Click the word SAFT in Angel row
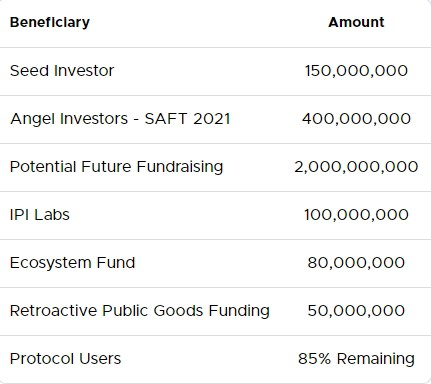The height and width of the screenshot is (384, 431). (165, 119)
